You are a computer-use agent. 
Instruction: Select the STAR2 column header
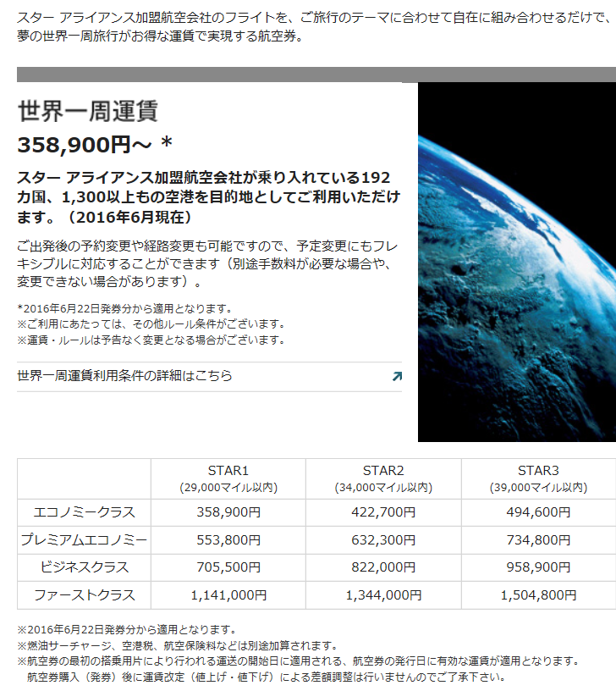pos(383,479)
